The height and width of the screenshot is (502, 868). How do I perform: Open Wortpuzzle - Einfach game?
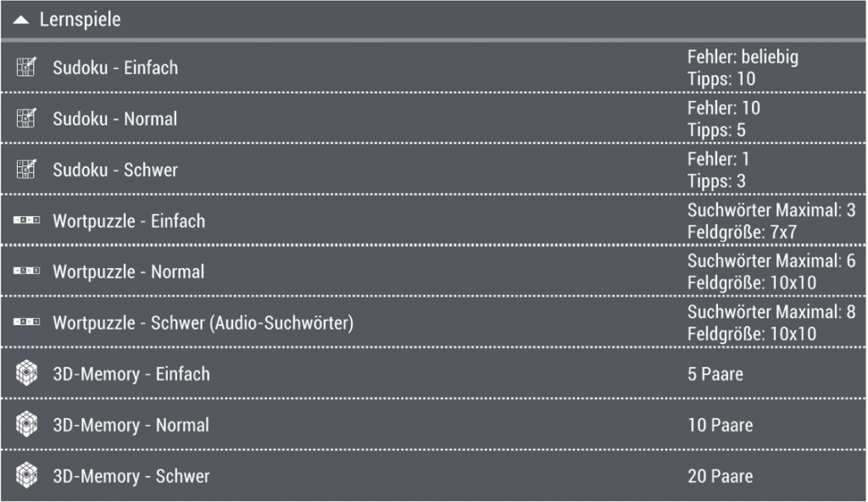click(129, 221)
